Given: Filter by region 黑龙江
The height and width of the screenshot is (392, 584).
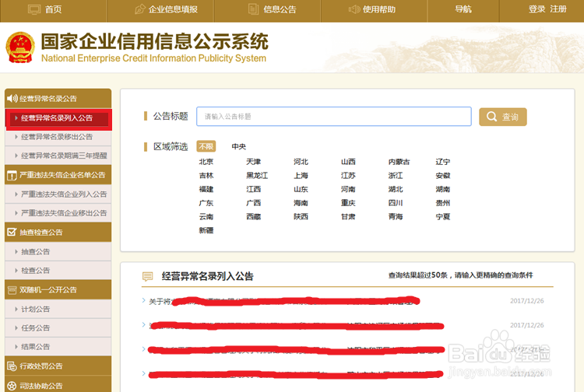Looking at the screenshot, I should click(x=257, y=176).
